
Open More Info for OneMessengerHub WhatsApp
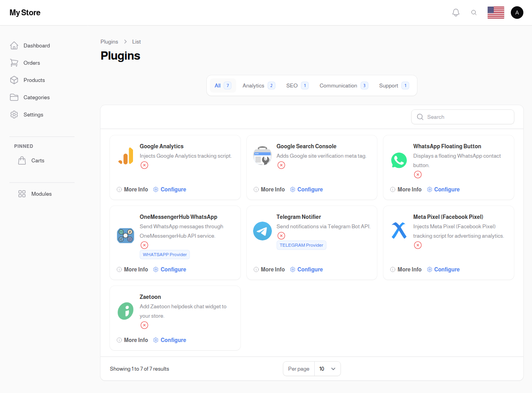tap(132, 269)
